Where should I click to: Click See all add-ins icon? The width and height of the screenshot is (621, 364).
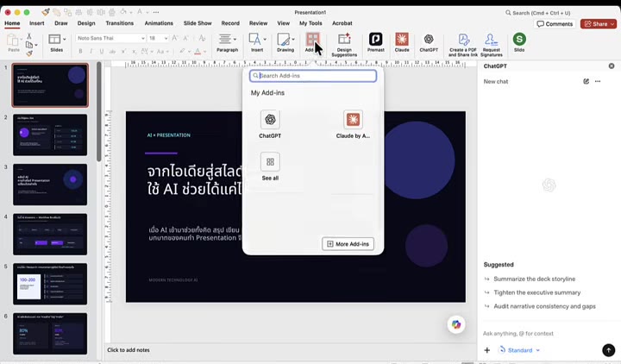(270, 161)
